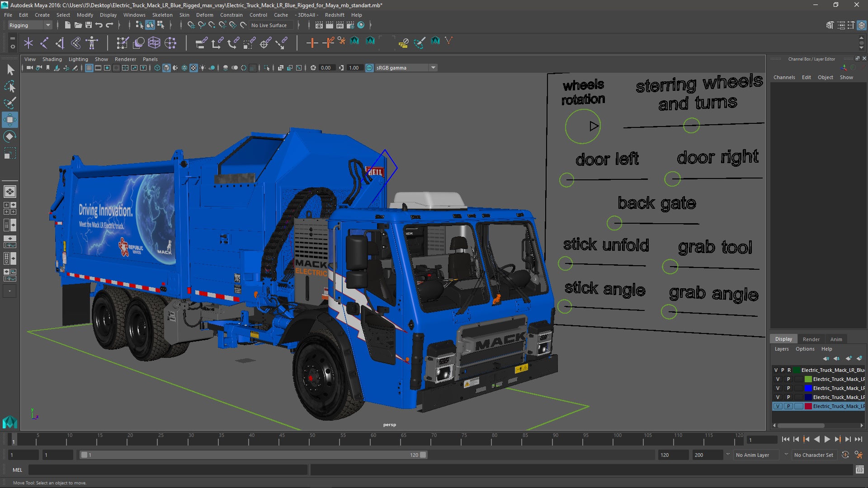
Task: Open the Skeleton menu
Action: coord(162,15)
